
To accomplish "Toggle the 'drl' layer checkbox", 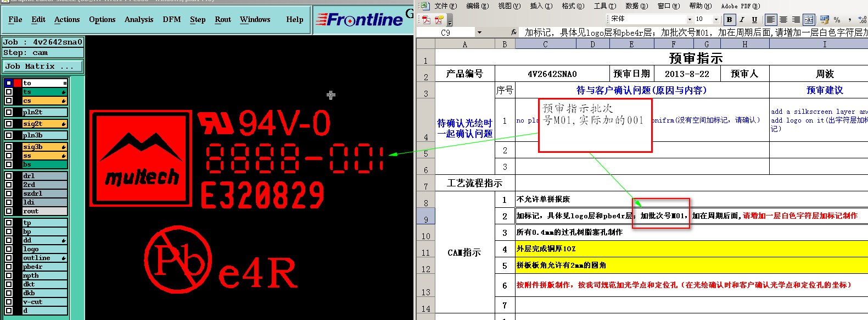I will [x=9, y=176].
